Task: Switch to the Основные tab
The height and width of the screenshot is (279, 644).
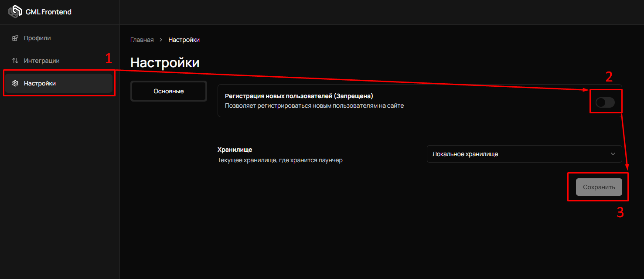Action: point(168,91)
